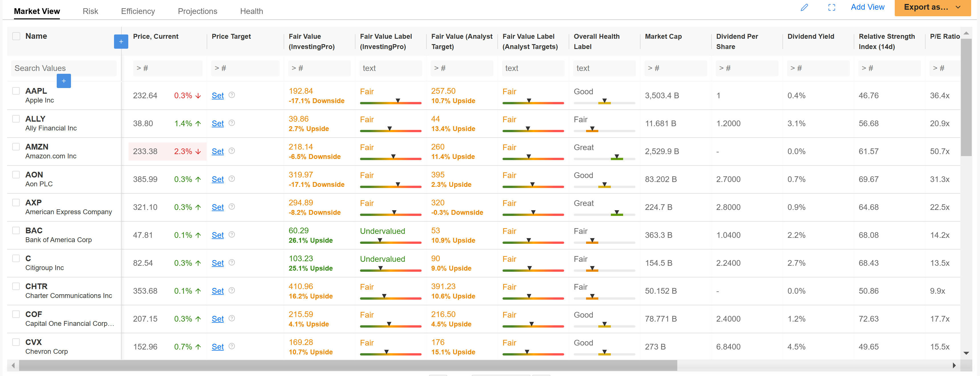The image size is (980, 376).
Task: Click the pencil edit view icon
Action: click(x=804, y=8)
